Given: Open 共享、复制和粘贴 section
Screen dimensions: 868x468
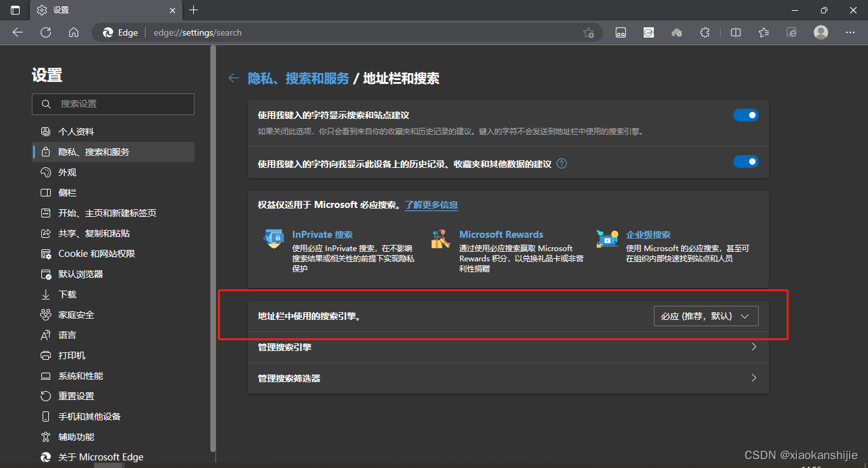Looking at the screenshot, I should tap(113, 233).
